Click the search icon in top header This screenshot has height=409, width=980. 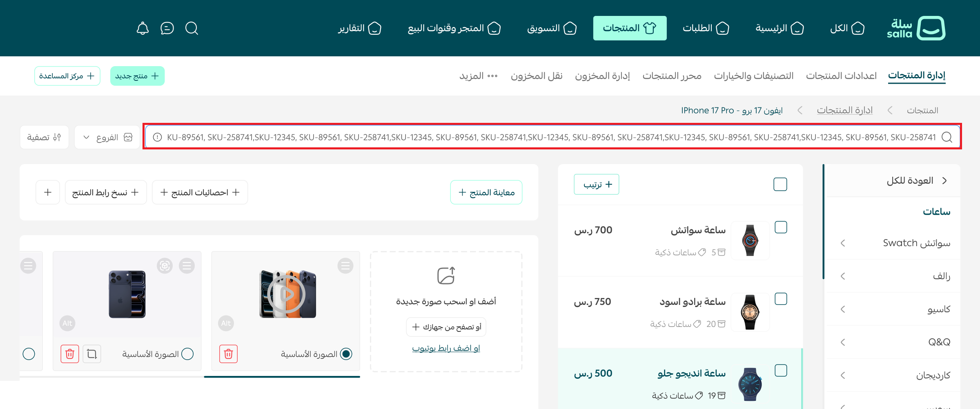point(192,28)
